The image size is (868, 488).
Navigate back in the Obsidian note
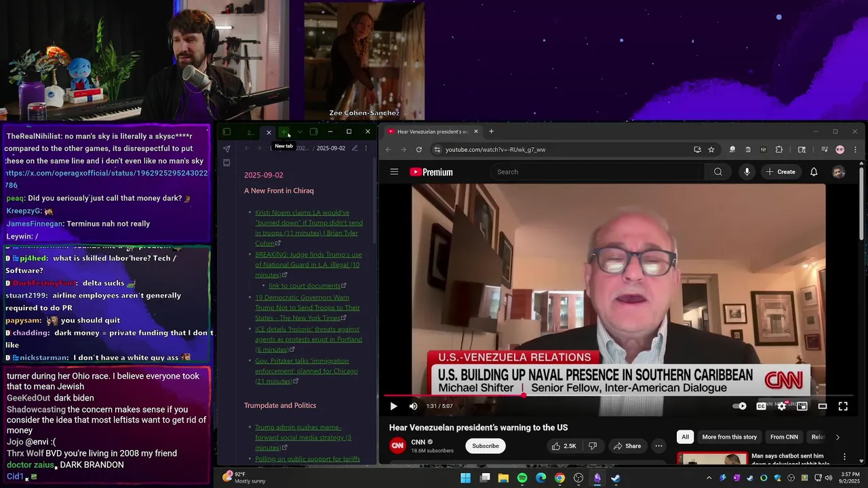pyautogui.click(x=247, y=148)
